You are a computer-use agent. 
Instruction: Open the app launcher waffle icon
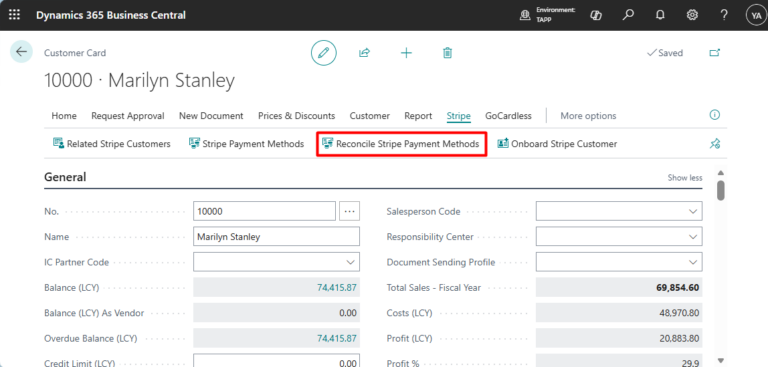(x=14, y=15)
